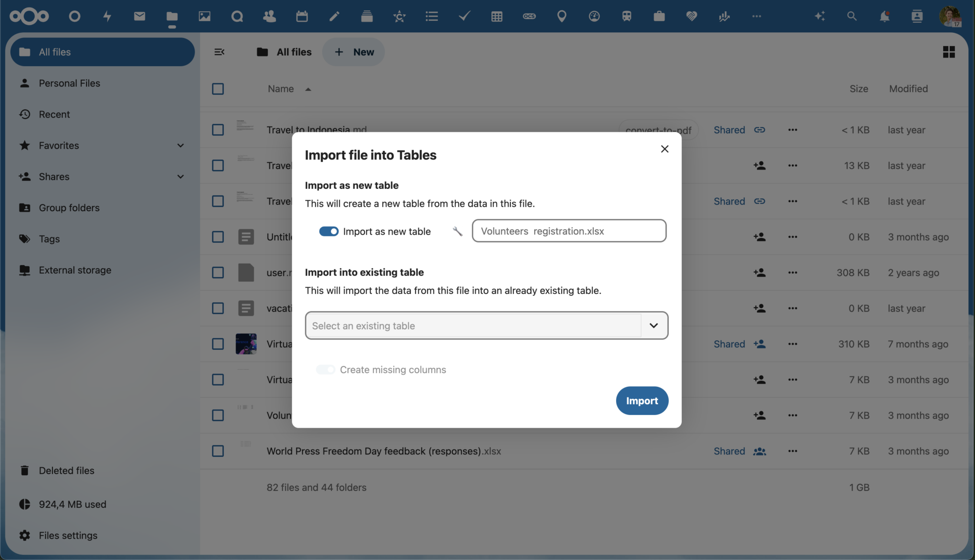Edit the Volunteers registration.xlsx table name field
The height and width of the screenshot is (560, 975).
pyautogui.click(x=569, y=231)
